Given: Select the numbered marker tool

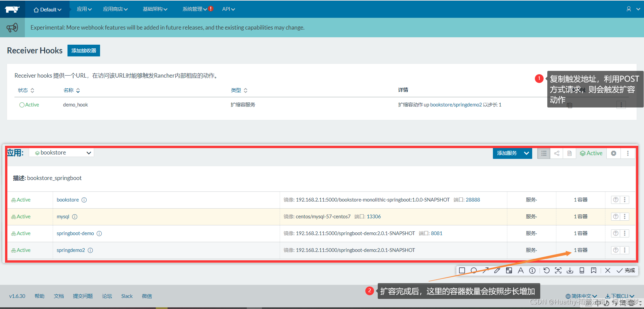Looking at the screenshot, I should tap(533, 270).
